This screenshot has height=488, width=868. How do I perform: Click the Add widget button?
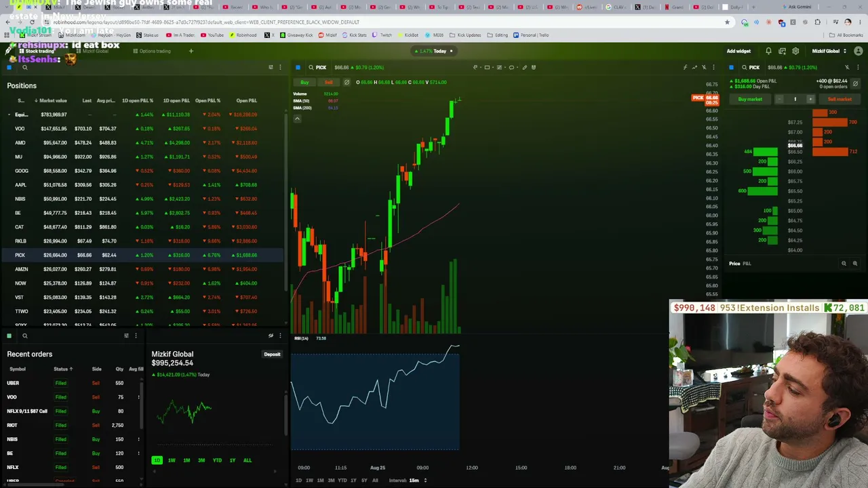(738, 51)
